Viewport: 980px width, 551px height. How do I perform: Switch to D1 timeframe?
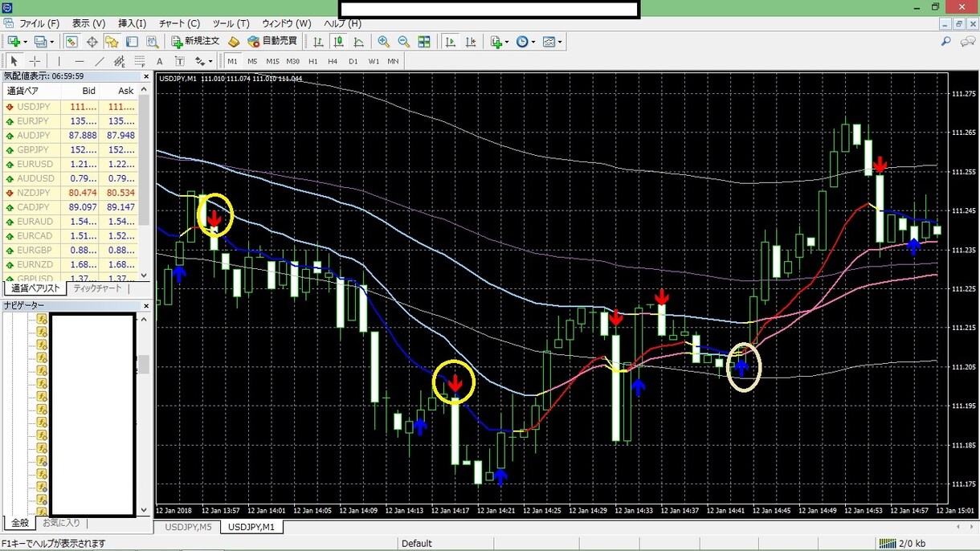click(x=353, y=61)
